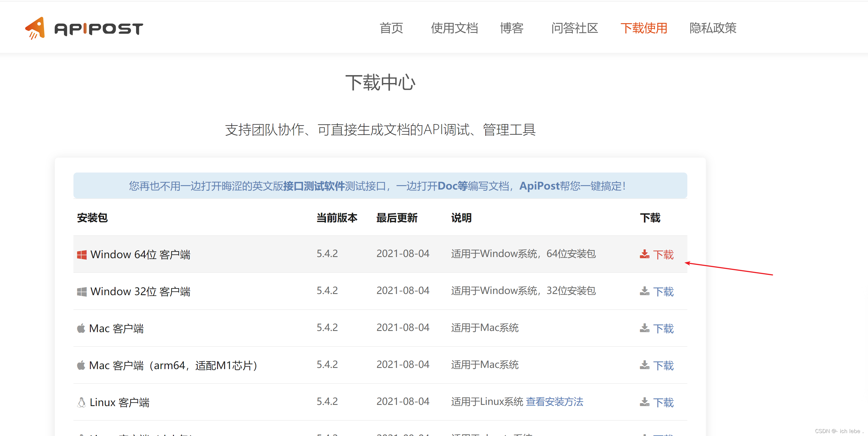868x436 pixels.
Task: Click the 接口测试软件 bold link in banner
Action: (314, 186)
